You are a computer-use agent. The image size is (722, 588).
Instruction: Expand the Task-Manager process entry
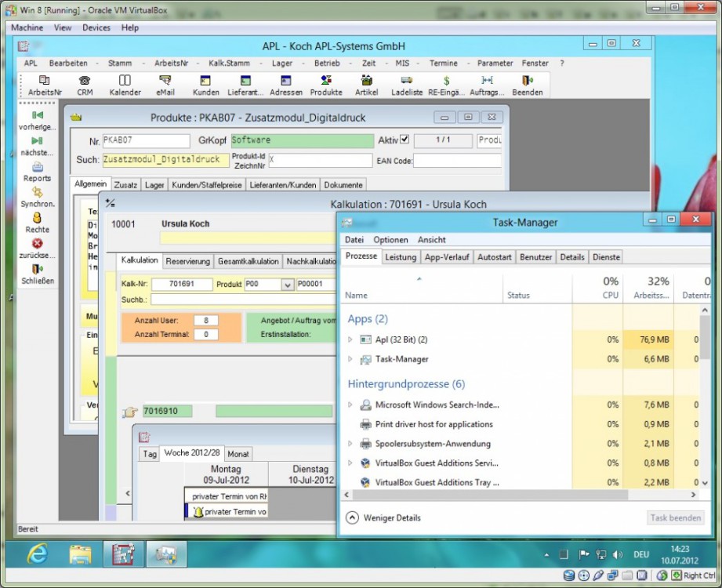tap(350, 359)
